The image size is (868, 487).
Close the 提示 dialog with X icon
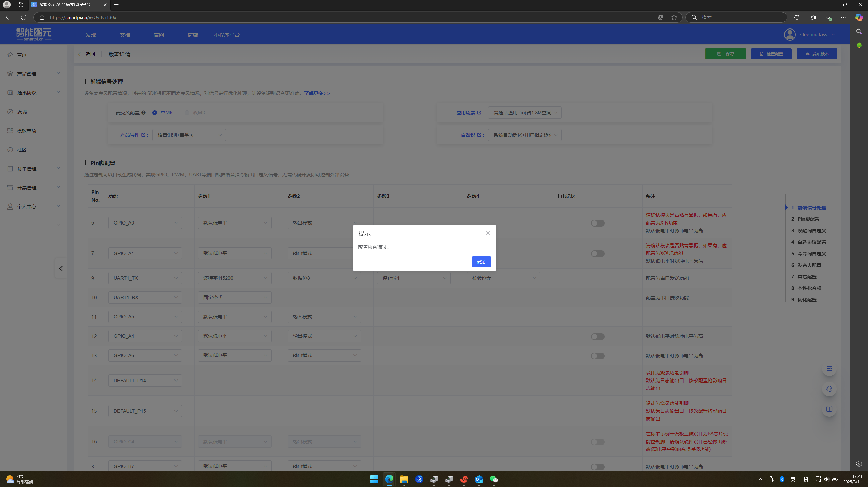(488, 233)
